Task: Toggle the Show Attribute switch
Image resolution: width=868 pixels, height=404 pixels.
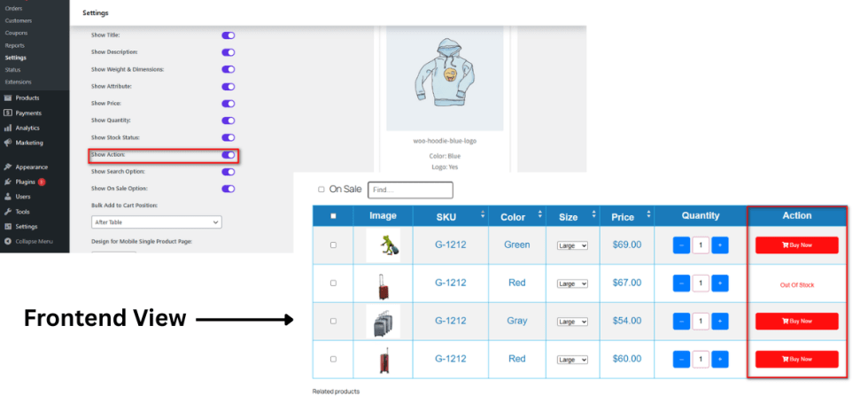Action: (229, 86)
